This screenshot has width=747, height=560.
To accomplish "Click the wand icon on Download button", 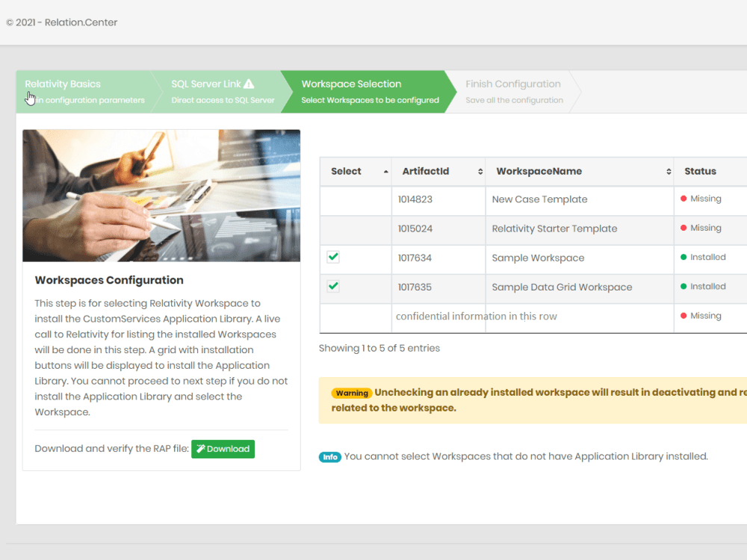I will point(200,449).
